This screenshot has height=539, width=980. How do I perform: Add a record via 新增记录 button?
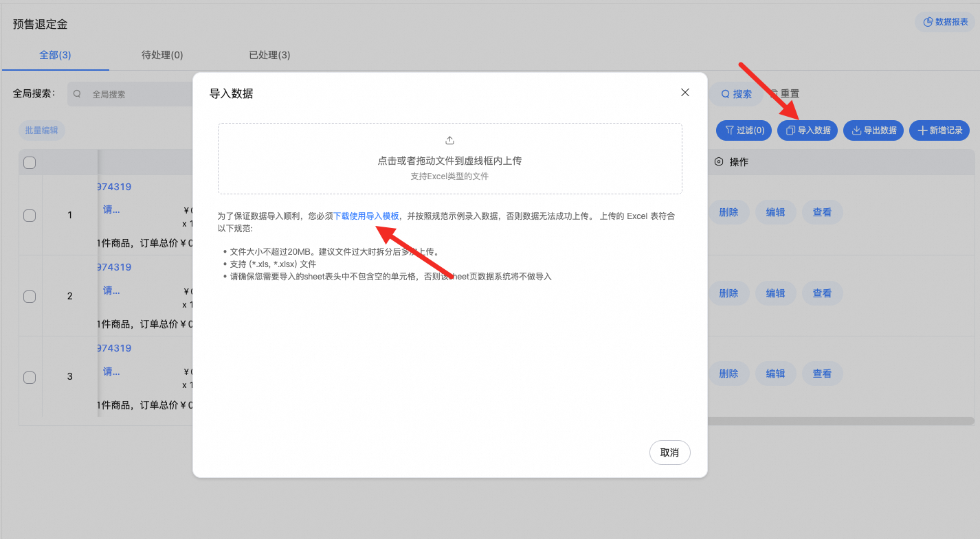click(939, 130)
